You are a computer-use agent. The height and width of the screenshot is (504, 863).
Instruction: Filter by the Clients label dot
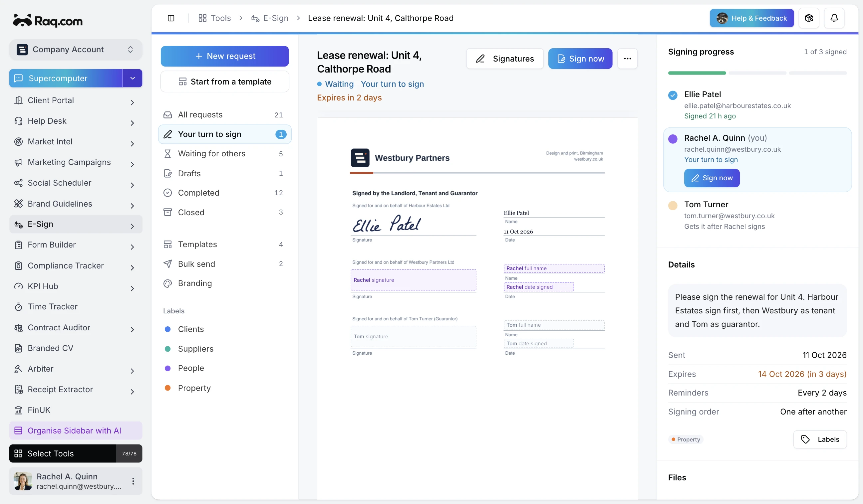point(168,329)
